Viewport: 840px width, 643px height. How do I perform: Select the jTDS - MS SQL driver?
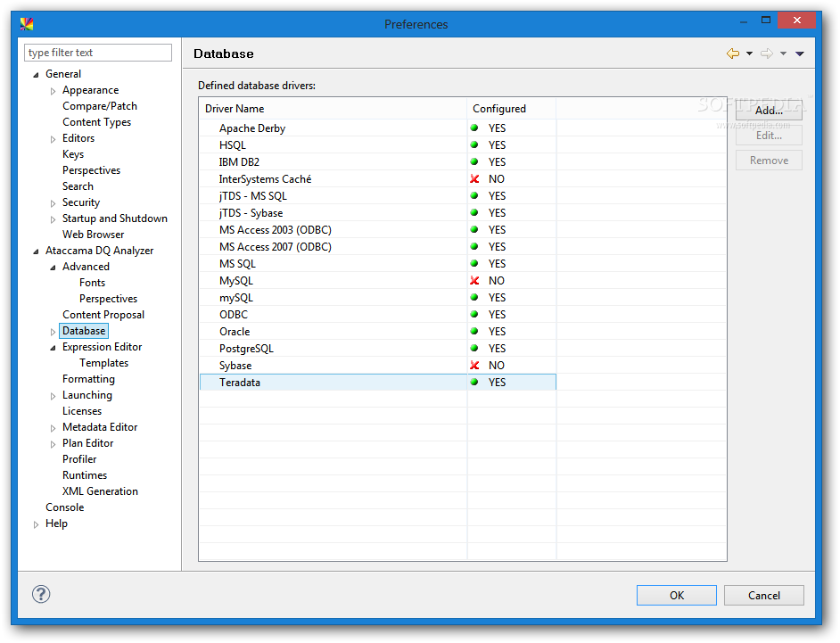coord(378,196)
